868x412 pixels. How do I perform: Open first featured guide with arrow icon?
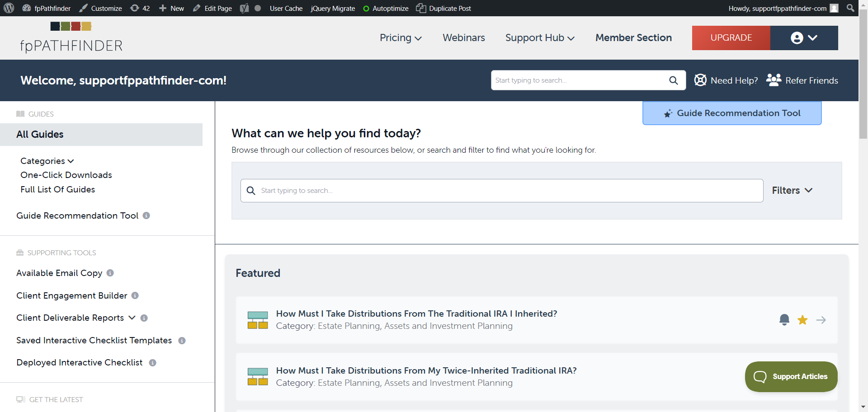(x=821, y=320)
